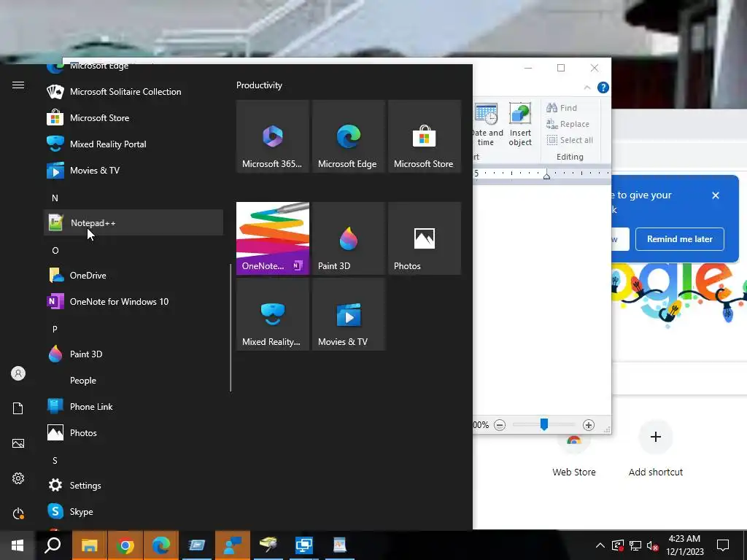Screen dimensions: 747x560
Task: Collapse the WordPad ribbon chevron
Action: 587,87
